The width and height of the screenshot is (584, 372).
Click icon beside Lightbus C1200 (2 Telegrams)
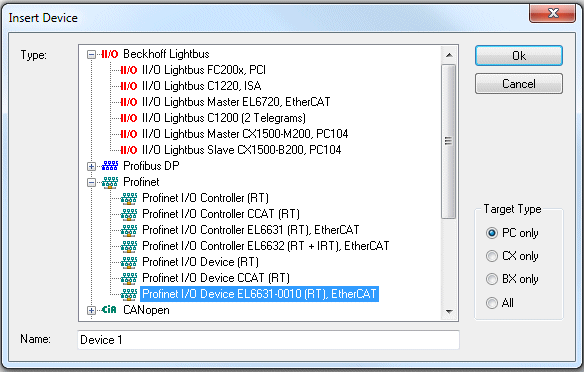point(129,118)
